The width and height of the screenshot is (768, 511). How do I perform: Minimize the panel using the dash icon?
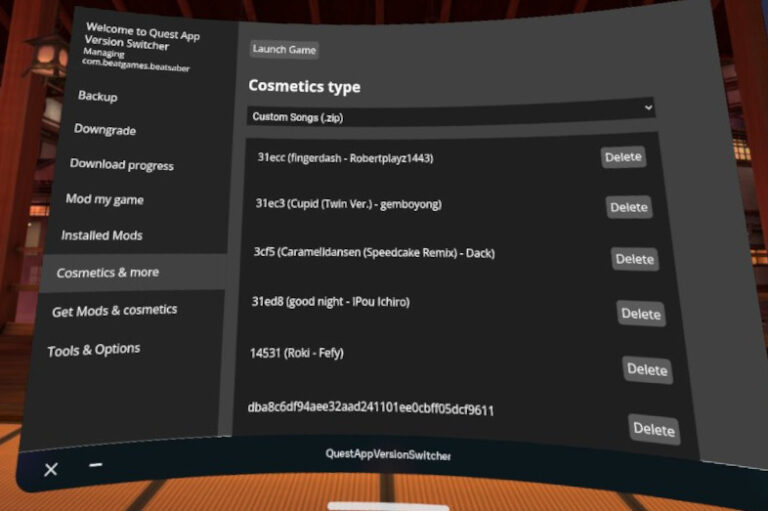(95, 465)
